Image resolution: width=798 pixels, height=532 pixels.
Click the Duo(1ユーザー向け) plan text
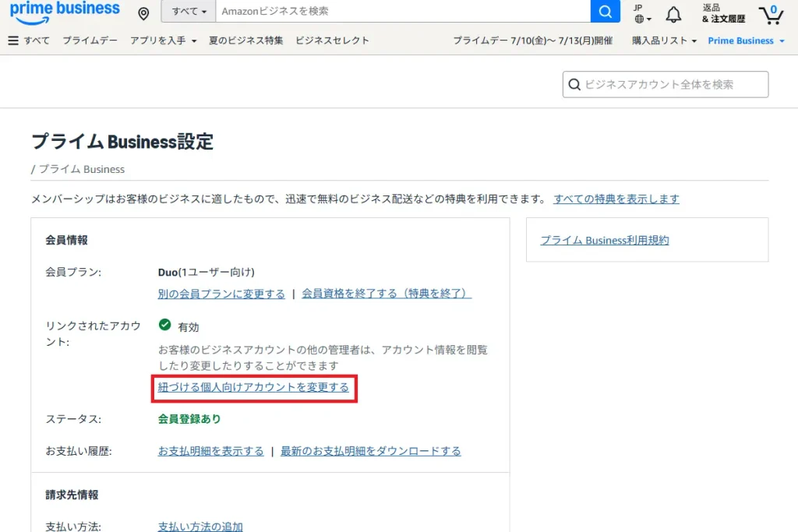pyautogui.click(x=206, y=272)
